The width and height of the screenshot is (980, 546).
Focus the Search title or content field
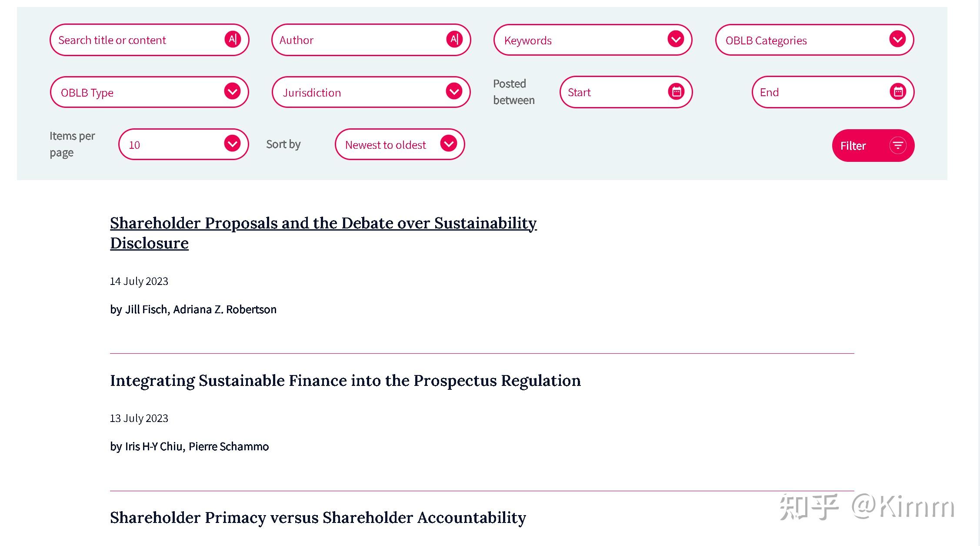(x=139, y=40)
